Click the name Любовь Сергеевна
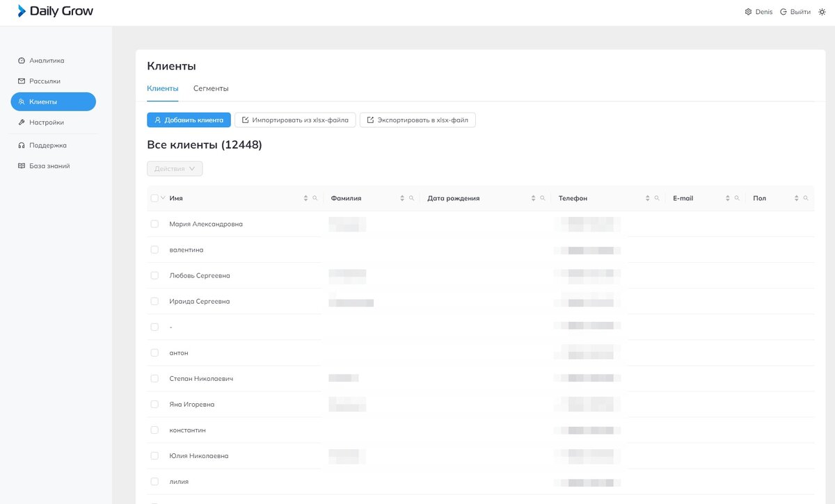This screenshot has height=504, width=835. point(200,276)
